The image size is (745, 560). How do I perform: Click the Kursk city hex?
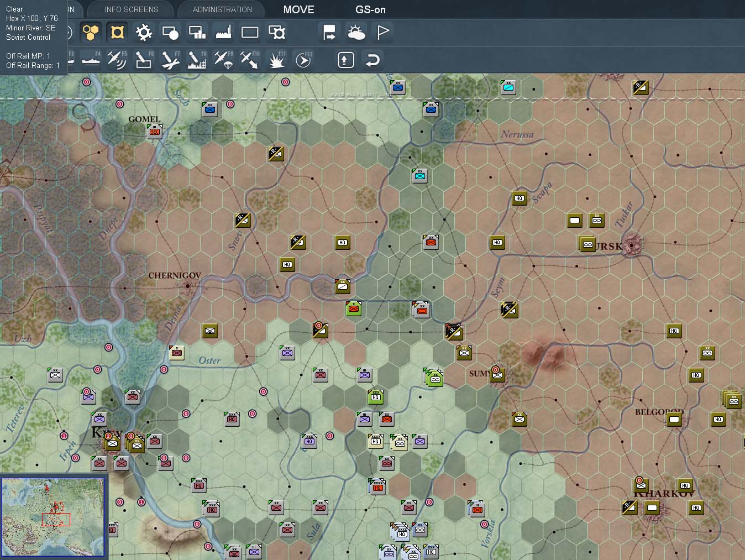pos(632,244)
